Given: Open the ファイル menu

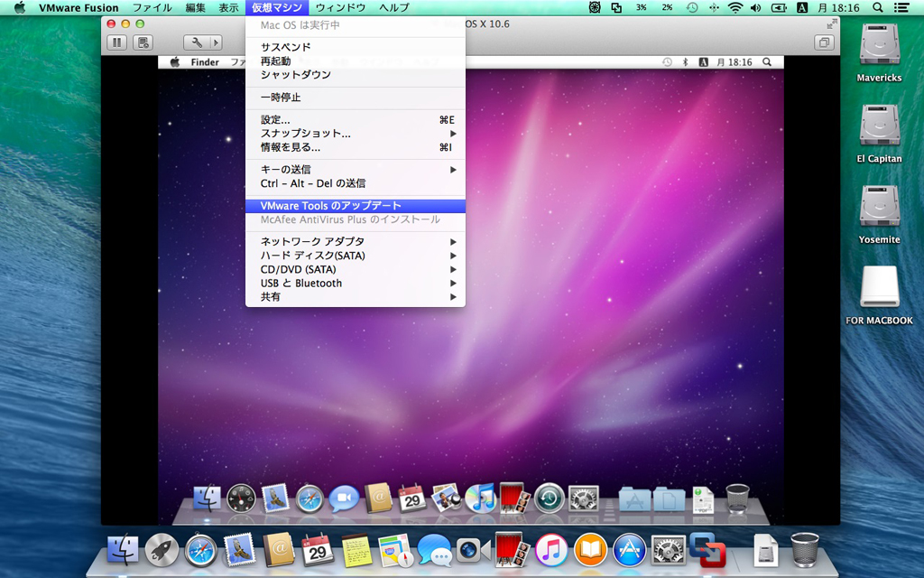Looking at the screenshot, I should [x=152, y=7].
